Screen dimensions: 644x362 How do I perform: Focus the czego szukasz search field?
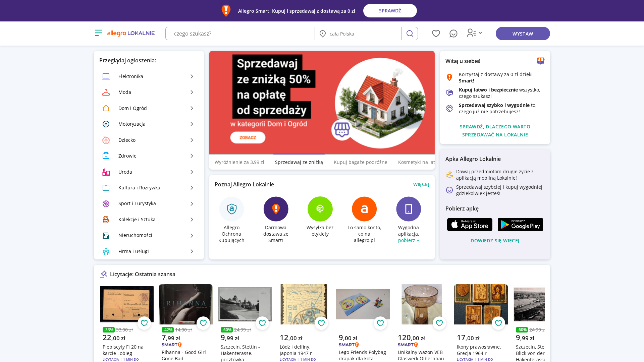click(x=240, y=34)
